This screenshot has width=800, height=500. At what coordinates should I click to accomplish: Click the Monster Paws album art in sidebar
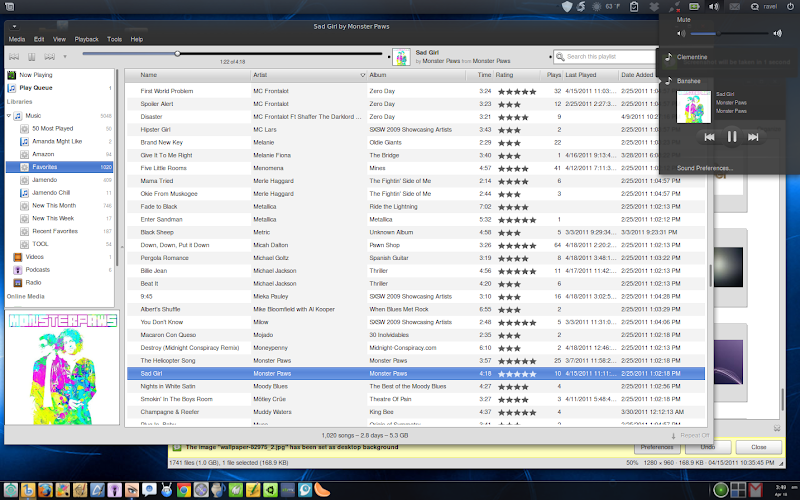point(62,368)
